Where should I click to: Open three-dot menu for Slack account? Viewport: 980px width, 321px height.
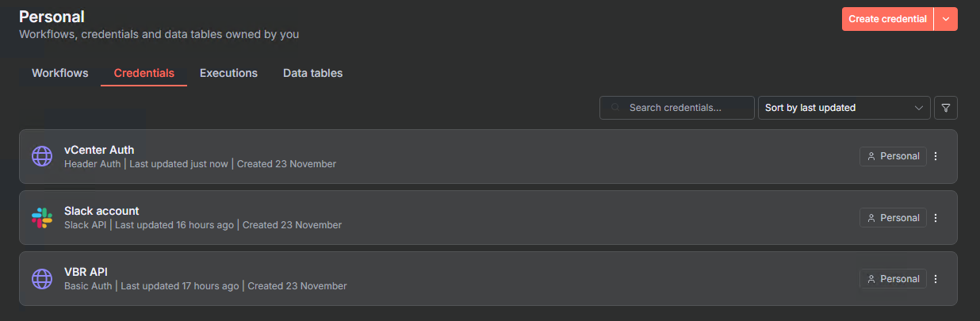click(x=936, y=218)
